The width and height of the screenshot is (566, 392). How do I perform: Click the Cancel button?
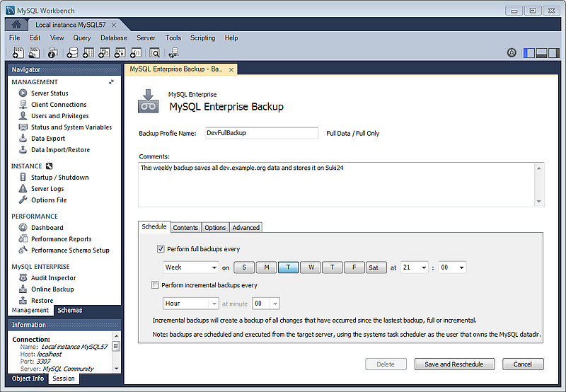point(523,364)
